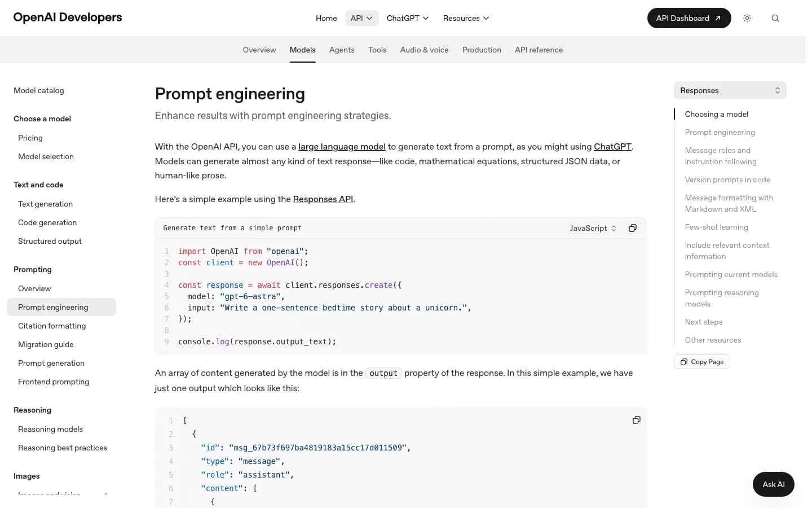This screenshot has width=812, height=508.
Task: Copy the JavaScript code sample
Action: [x=633, y=228]
